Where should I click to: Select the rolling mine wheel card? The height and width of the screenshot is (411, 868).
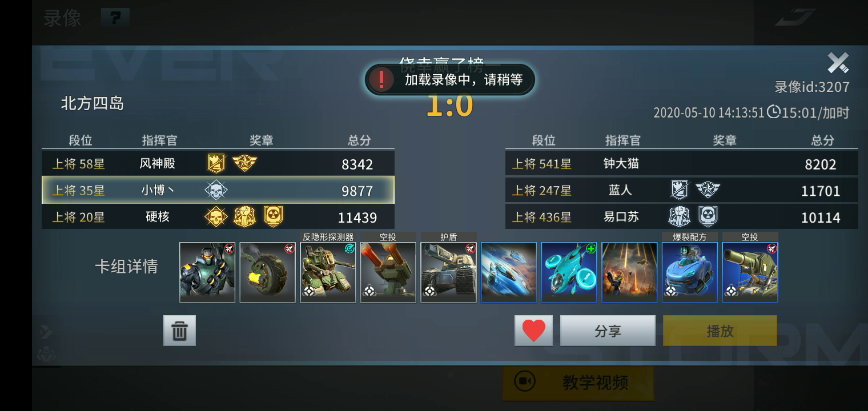click(267, 272)
